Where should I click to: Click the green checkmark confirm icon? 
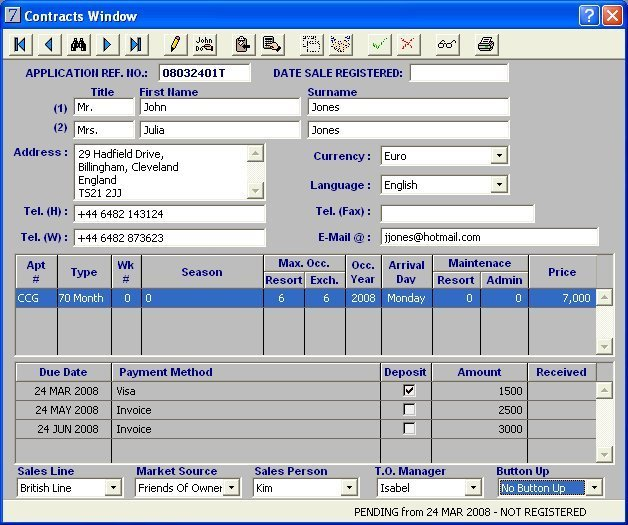pos(379,44)
